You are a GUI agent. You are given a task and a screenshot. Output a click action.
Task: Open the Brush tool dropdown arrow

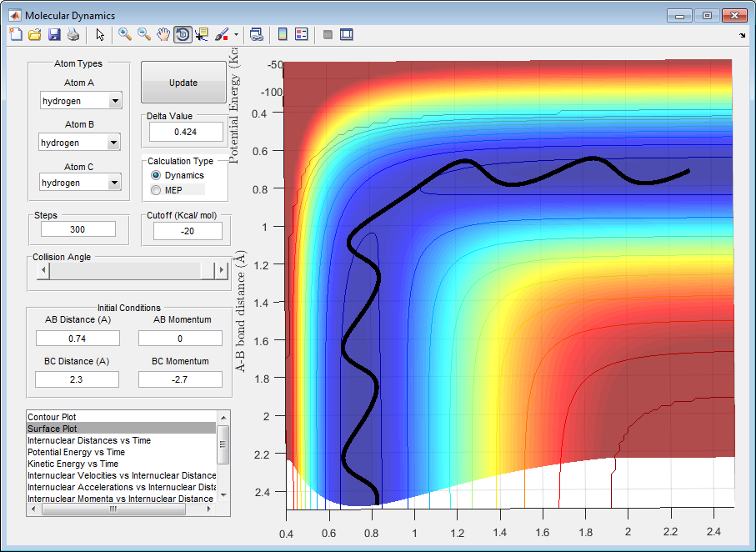pos(236,35)
